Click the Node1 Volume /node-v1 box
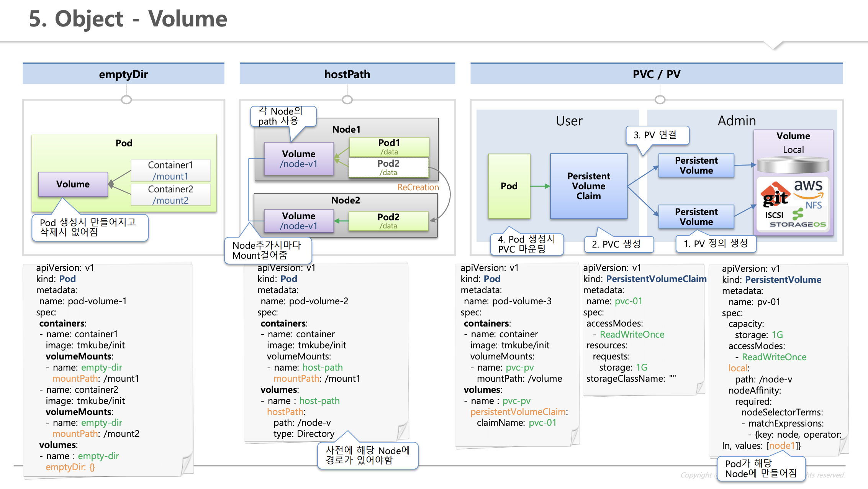The image size is (868, 489). (299, 159)
